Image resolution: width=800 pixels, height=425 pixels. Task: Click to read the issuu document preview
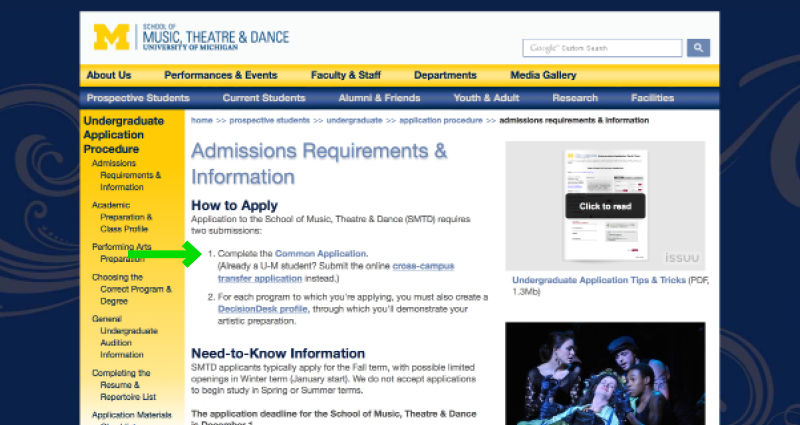coord(605,206)
